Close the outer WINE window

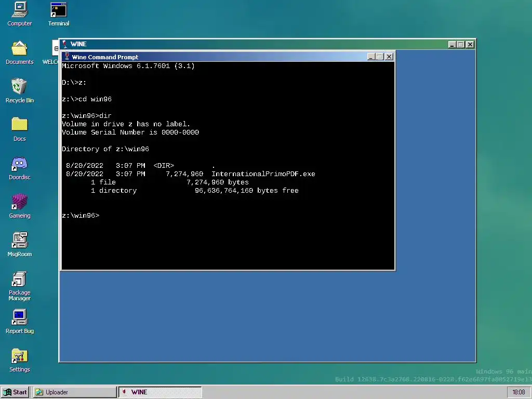(470, 45)
